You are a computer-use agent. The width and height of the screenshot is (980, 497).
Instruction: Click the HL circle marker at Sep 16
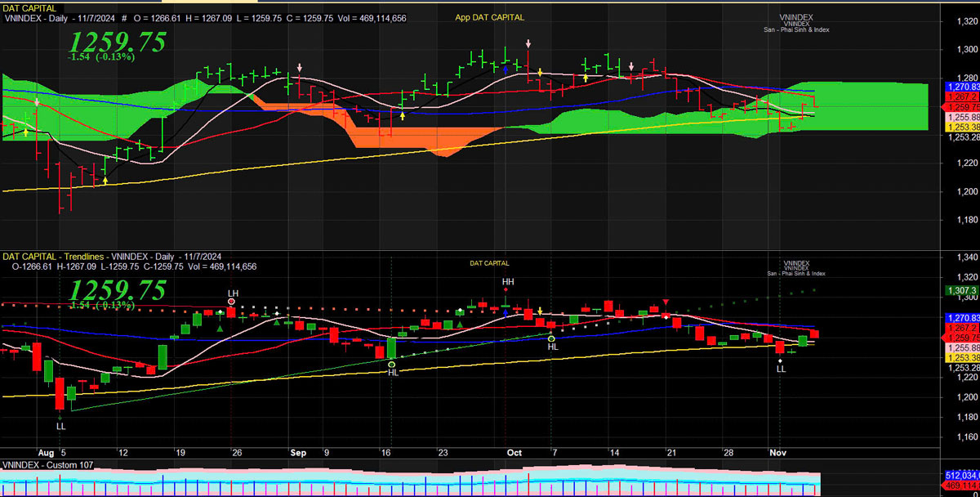(392, 365)
